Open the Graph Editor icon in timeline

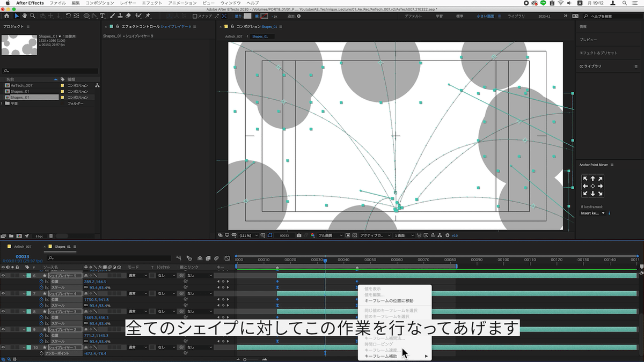[227, 258]
